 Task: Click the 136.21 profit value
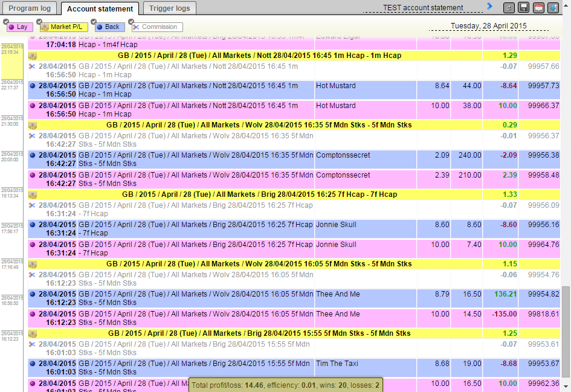pyautogui.click(x=505, y=294)
